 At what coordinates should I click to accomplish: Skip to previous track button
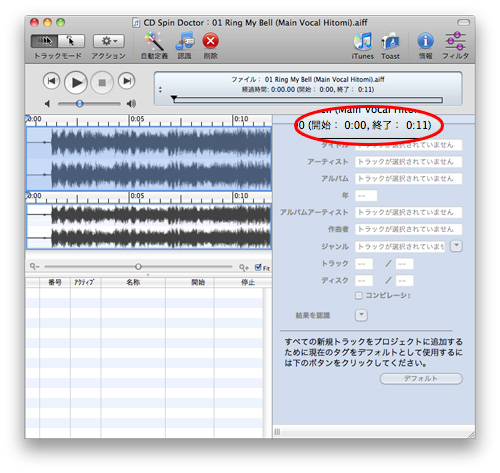[51, 81]
